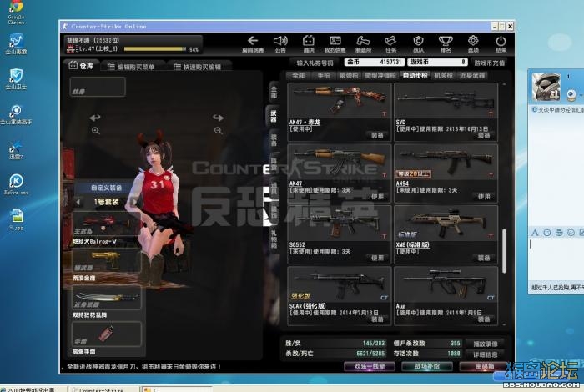Screen dimensions: 584x392
Task: Click the 密码箱 code box button
Action: point(485,367)
